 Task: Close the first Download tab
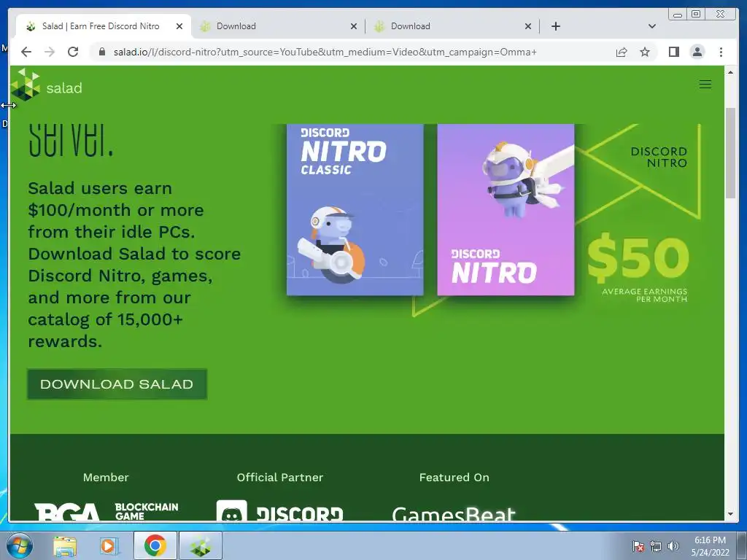(x=354, y=26)
